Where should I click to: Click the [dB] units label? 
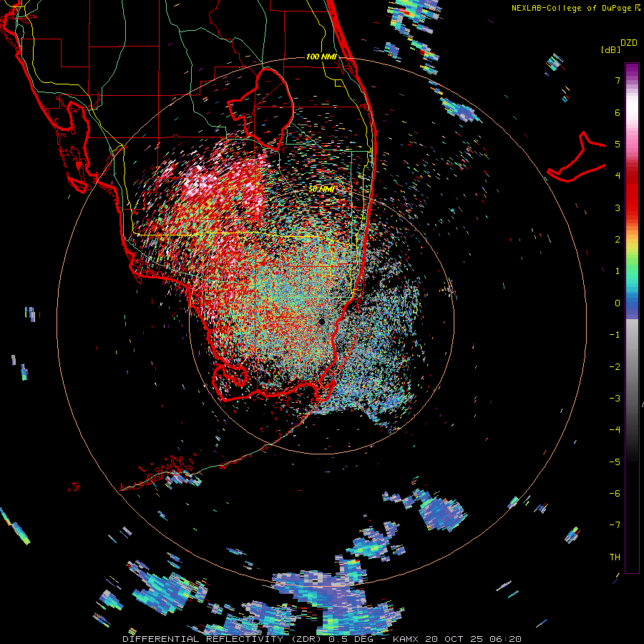pos(610,50)
